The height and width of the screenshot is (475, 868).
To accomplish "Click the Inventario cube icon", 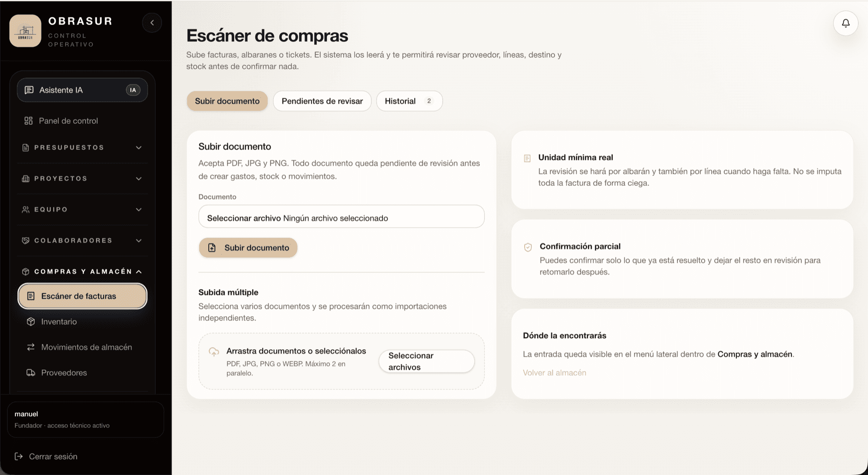I will [31, 322].
